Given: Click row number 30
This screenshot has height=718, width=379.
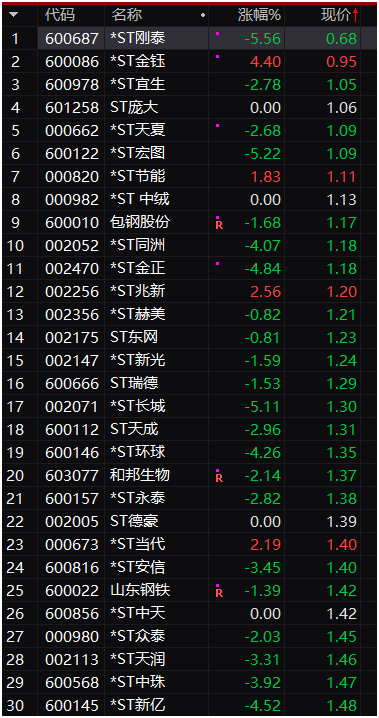Looking at the screenshot, I should [x=15, y=705].
